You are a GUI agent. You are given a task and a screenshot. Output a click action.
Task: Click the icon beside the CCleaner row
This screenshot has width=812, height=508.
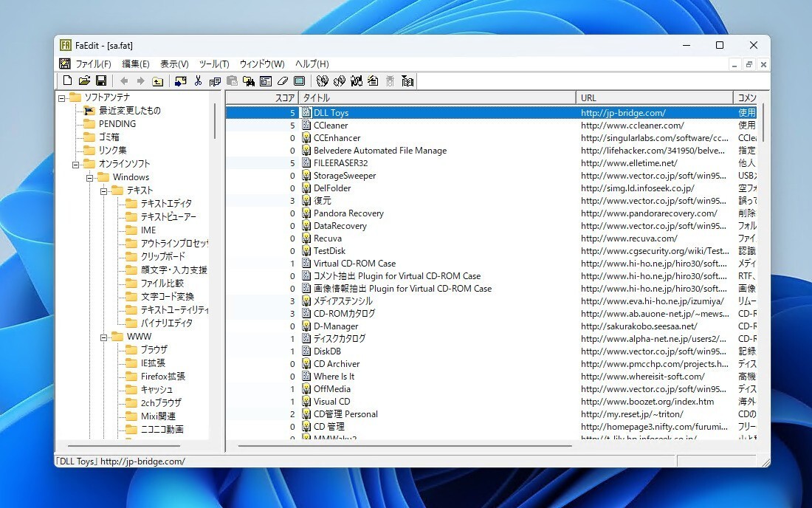(x=306, y=126)
